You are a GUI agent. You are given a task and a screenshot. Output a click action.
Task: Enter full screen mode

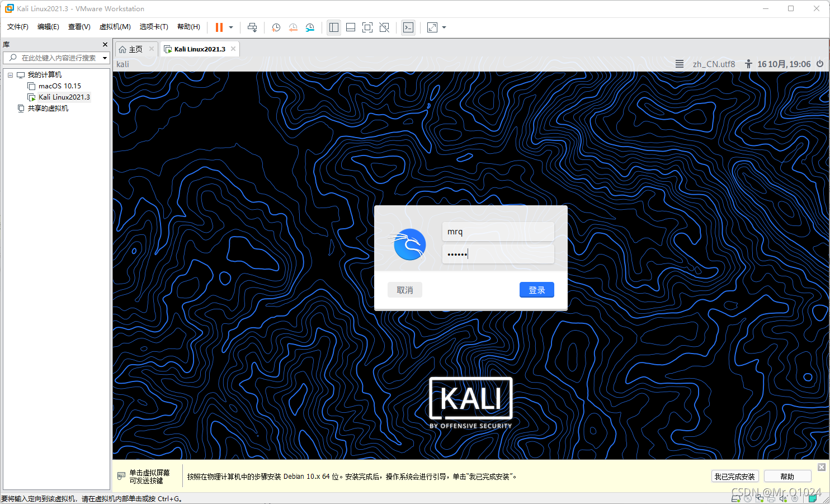(x=367, y=27)
